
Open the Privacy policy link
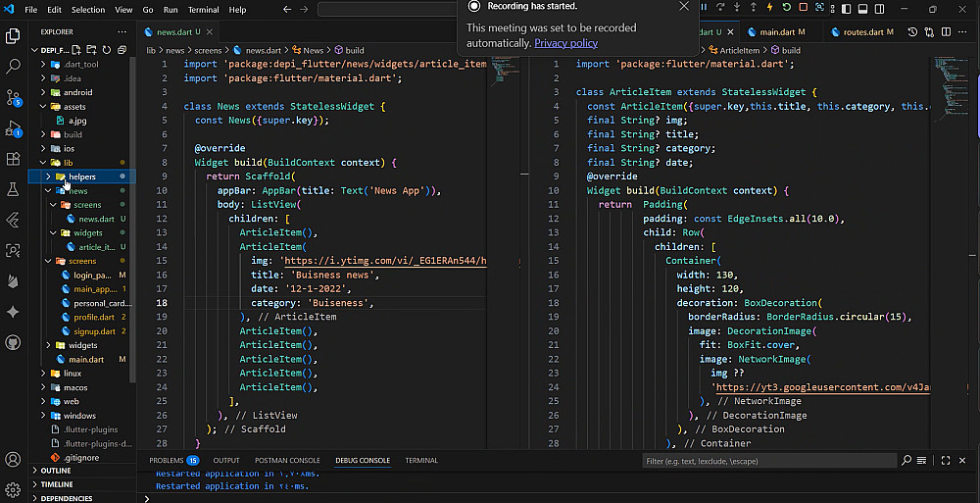pyautogui.click(x=565, y=43)
